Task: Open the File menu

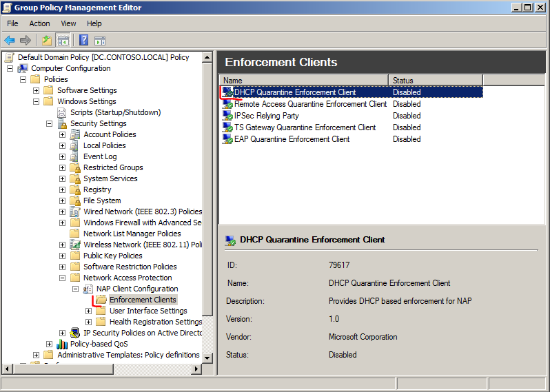Action: coord(12,23)
